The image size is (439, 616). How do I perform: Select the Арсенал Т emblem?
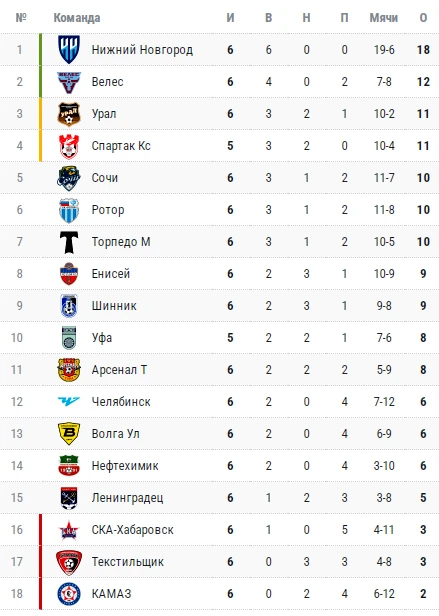(x=69, y=370)
